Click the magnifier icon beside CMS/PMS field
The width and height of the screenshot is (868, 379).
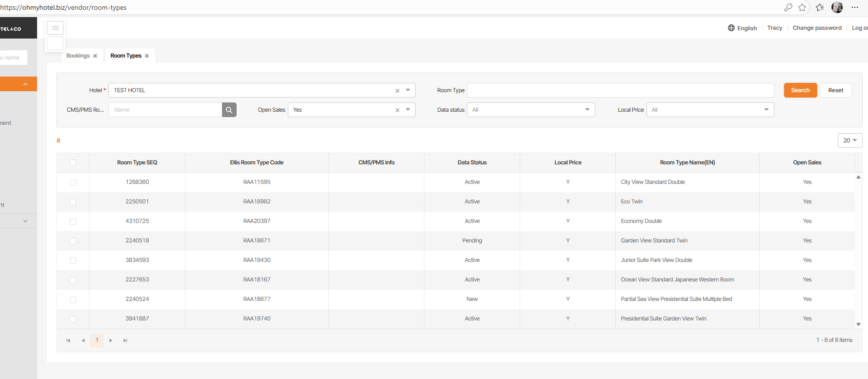coord(229,110)
